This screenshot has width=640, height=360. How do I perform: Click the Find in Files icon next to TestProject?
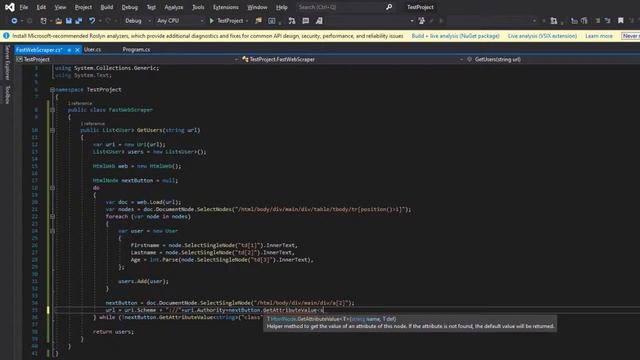(x=258, y=20)
